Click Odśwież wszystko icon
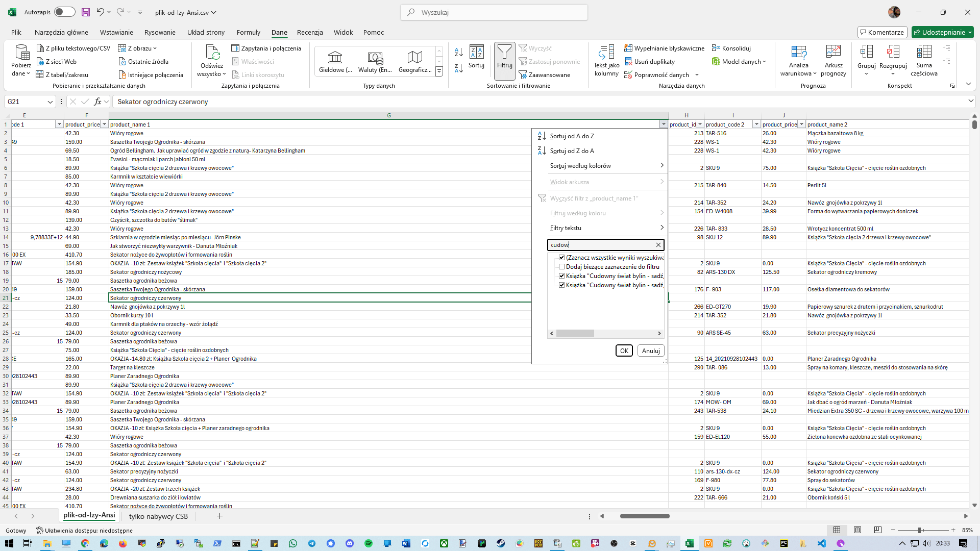 (x=212, y=54)
